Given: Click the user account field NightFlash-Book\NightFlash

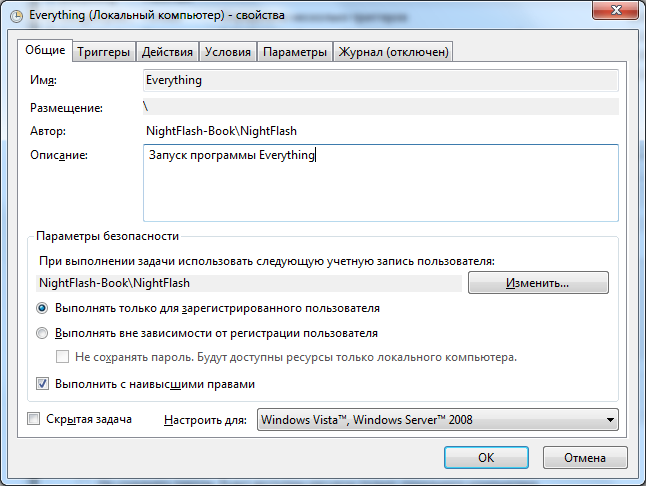Looking at the screenshot, I should point(249,283).
